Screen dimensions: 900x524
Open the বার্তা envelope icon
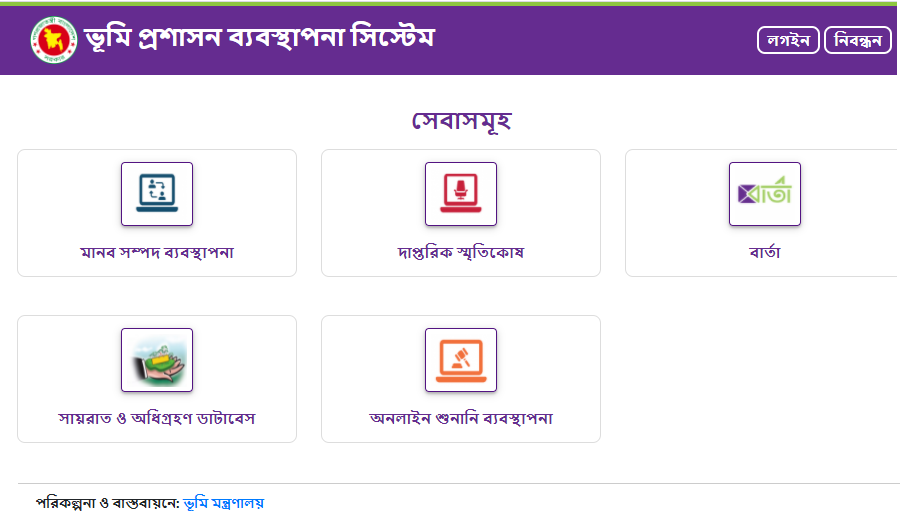point(765,194)
